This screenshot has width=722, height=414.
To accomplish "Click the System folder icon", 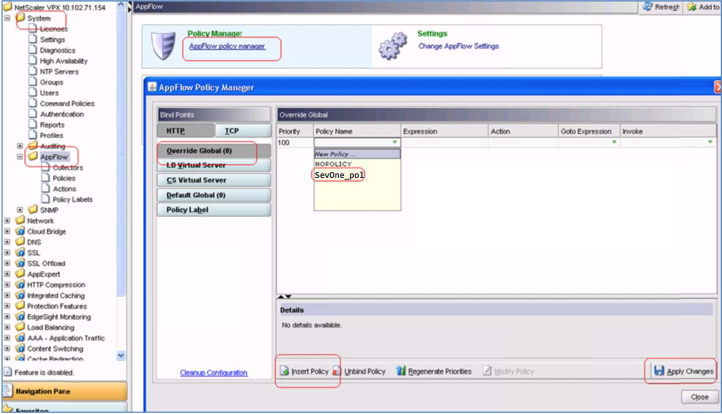I will click(x=20, y=18).
